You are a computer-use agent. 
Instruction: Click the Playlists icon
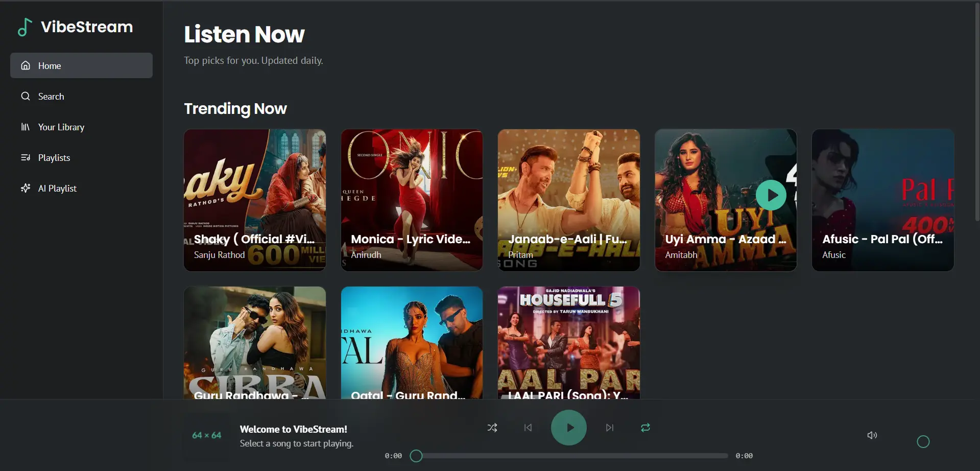click(26, 157)
